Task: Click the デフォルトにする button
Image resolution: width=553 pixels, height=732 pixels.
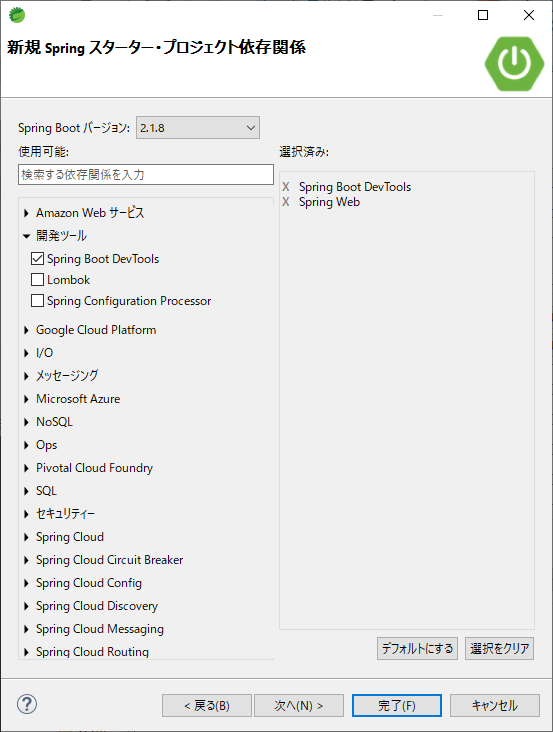Action: point(417,648)
